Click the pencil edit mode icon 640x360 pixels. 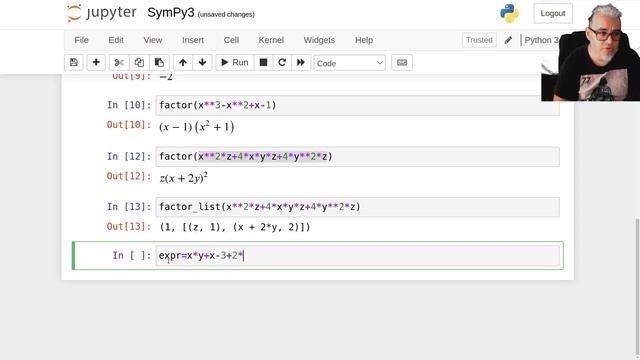pyautogui.click(x=508, y=40)
